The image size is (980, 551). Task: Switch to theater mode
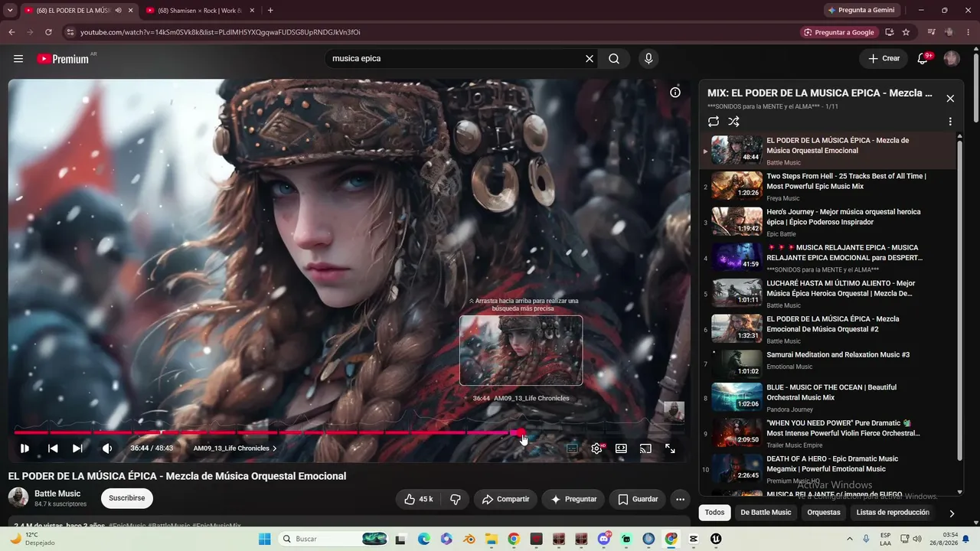[621, 448]
